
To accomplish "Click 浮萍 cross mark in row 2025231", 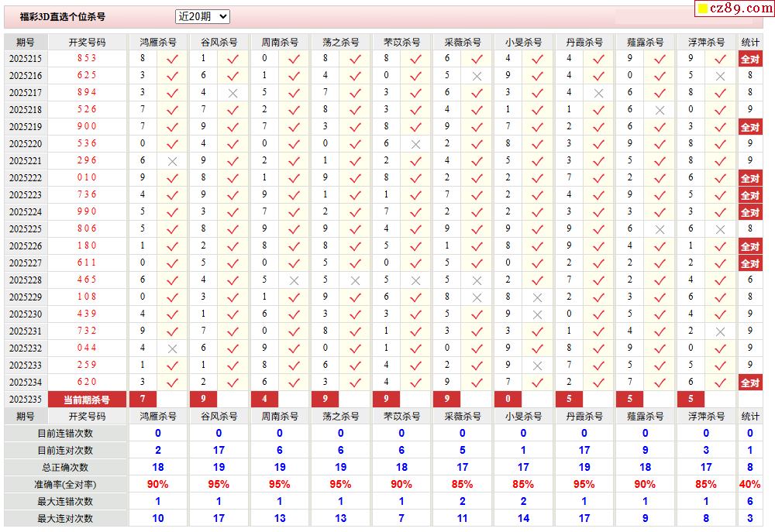I will [x=721, y=332].
